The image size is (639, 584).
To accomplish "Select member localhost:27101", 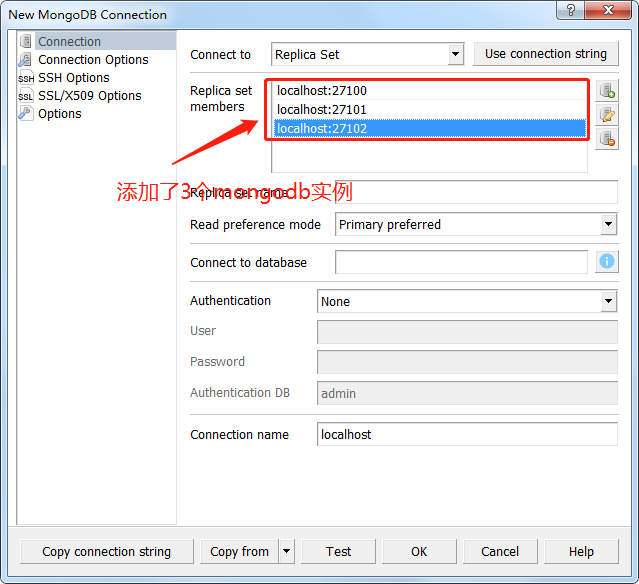I will click(x=430, y=109).
